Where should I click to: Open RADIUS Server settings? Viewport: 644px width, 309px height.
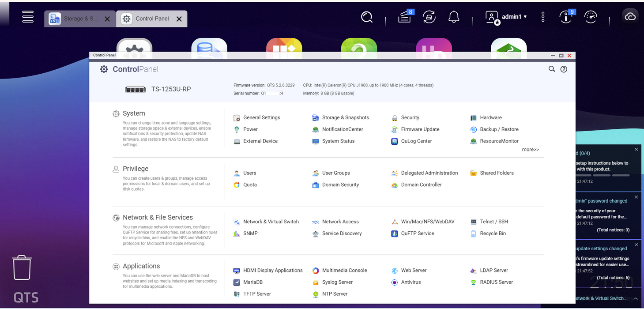[x=492, y=283]
